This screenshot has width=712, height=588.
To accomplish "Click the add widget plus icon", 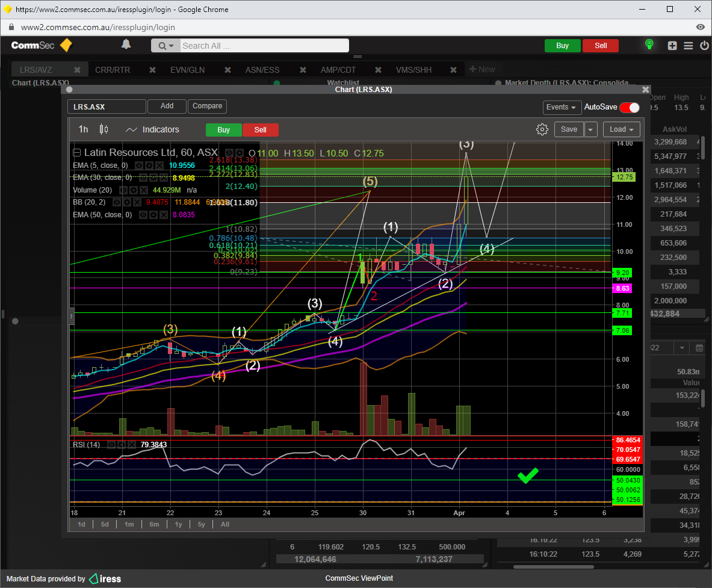I will click(672, 46).
